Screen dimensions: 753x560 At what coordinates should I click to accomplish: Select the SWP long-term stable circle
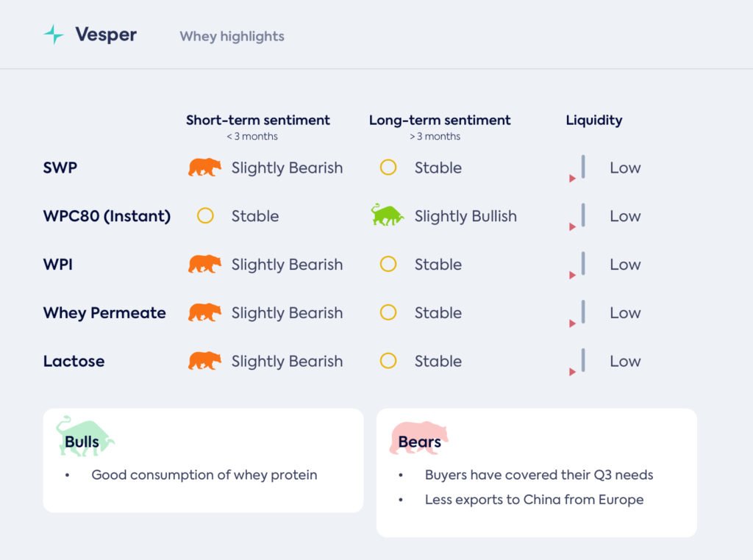[x=388, y=168]
